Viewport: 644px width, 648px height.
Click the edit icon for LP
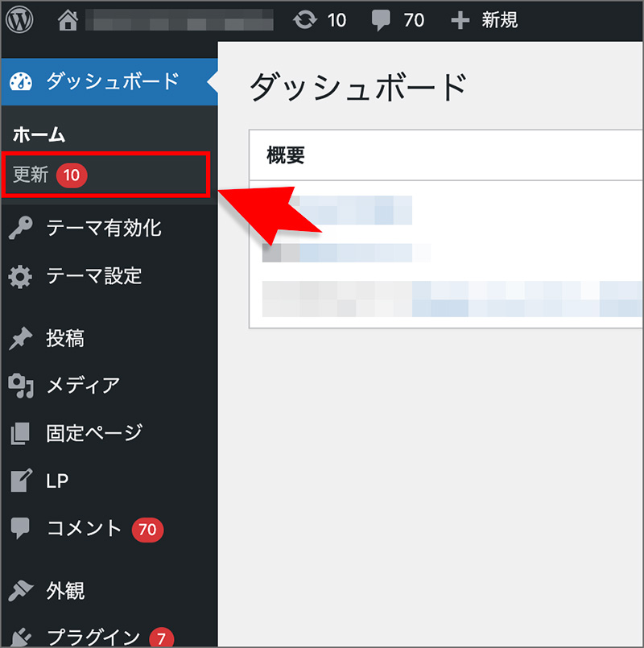[x=21, y=481]
